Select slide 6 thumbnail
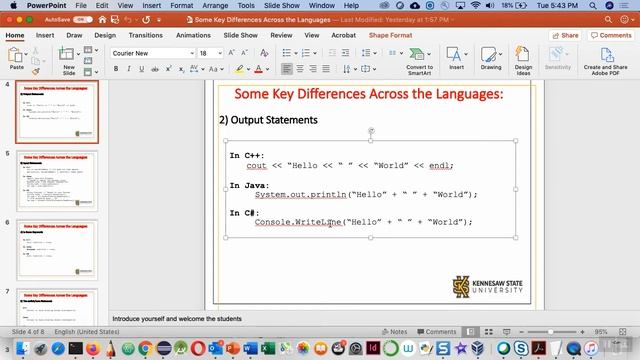 click(57, 250)
